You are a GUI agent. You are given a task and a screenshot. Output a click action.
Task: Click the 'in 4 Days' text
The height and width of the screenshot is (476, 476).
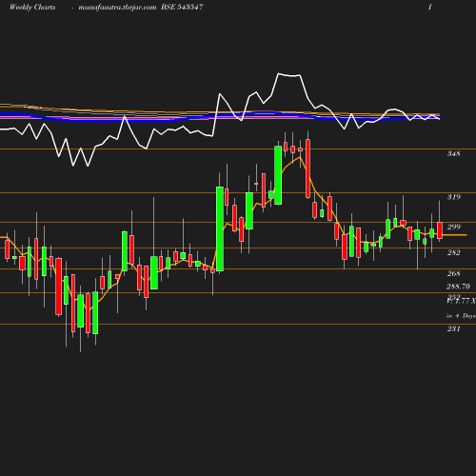click(461, 316)
